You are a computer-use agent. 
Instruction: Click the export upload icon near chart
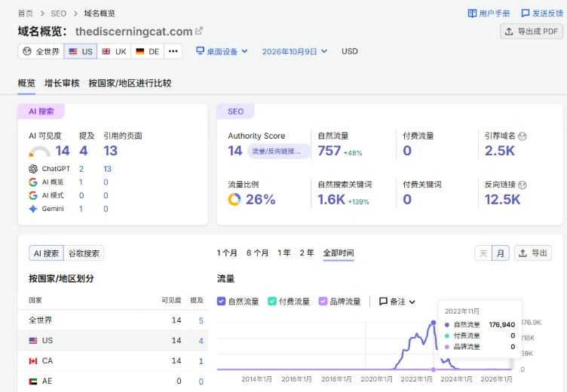tap(523, 253)
